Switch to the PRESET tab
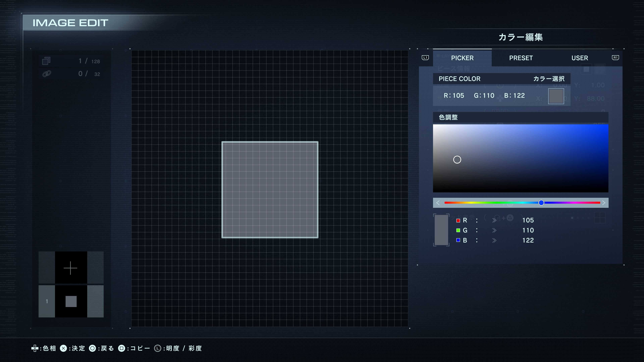This screenshot has width=644, height=362. tap(521, 58)
